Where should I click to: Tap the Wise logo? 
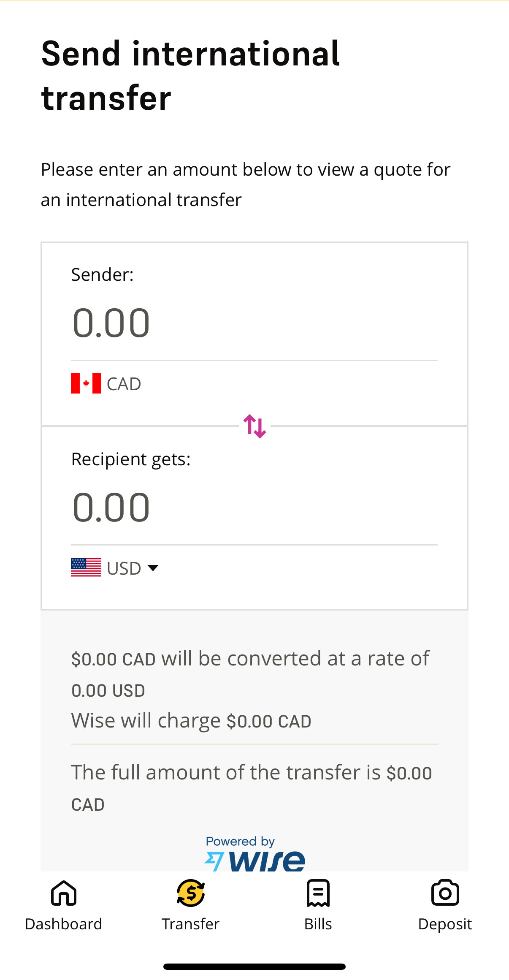[255, 861]
